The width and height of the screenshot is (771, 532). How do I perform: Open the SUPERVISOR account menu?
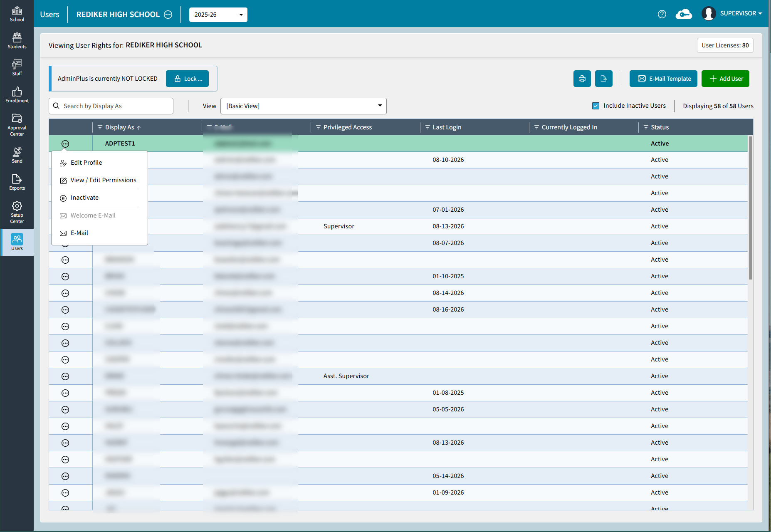pos(741,13)
